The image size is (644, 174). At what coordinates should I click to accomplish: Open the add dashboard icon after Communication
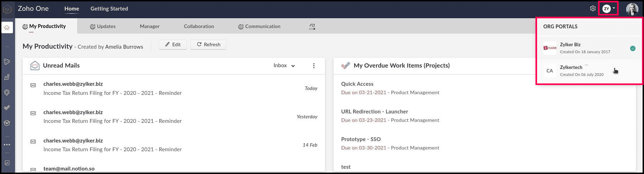312,27
